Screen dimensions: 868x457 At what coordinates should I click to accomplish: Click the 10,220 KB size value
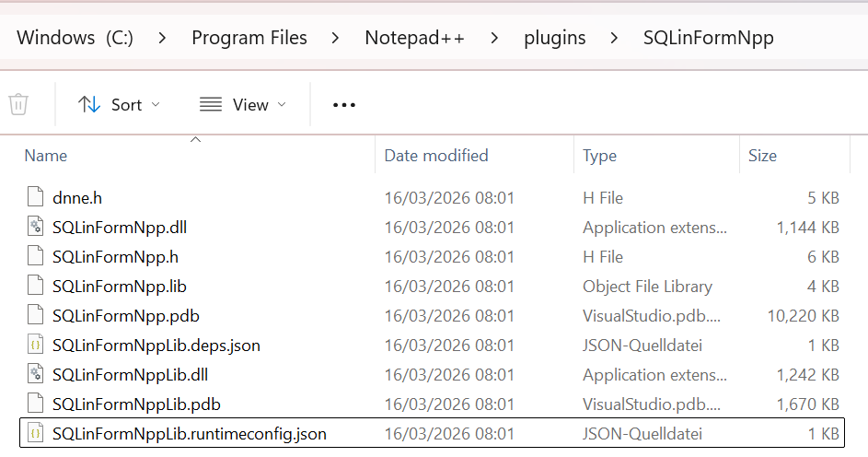pos(803,316)
